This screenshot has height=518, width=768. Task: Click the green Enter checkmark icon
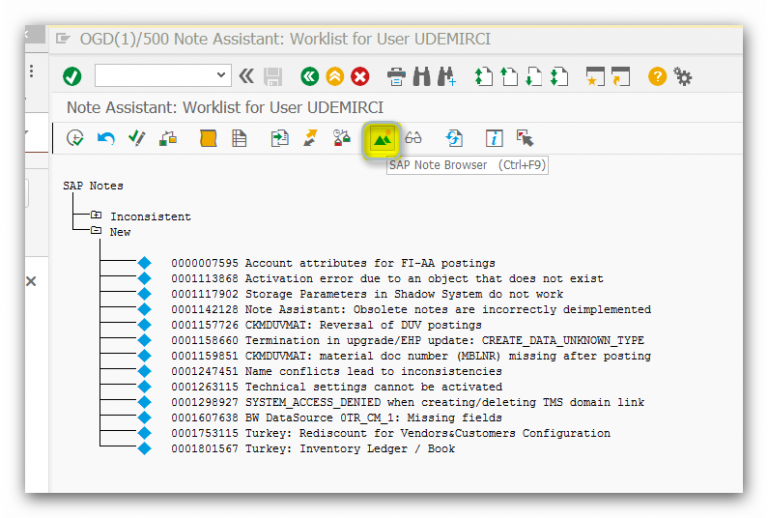click(72, 77)
